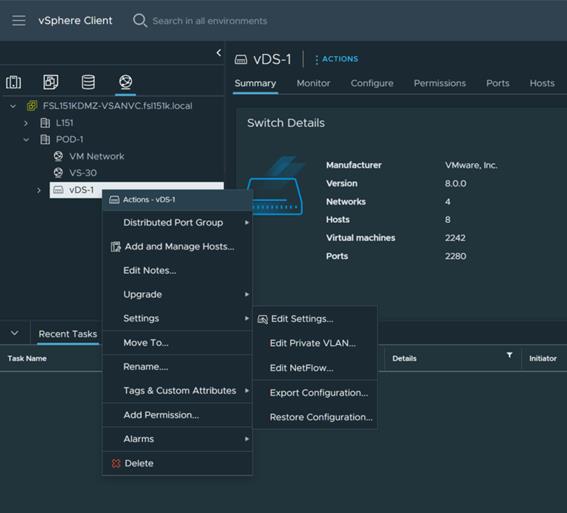The image size is (567, 513).
Task: Select Edit Settings... in submenu
Action: tap(315, 319)
